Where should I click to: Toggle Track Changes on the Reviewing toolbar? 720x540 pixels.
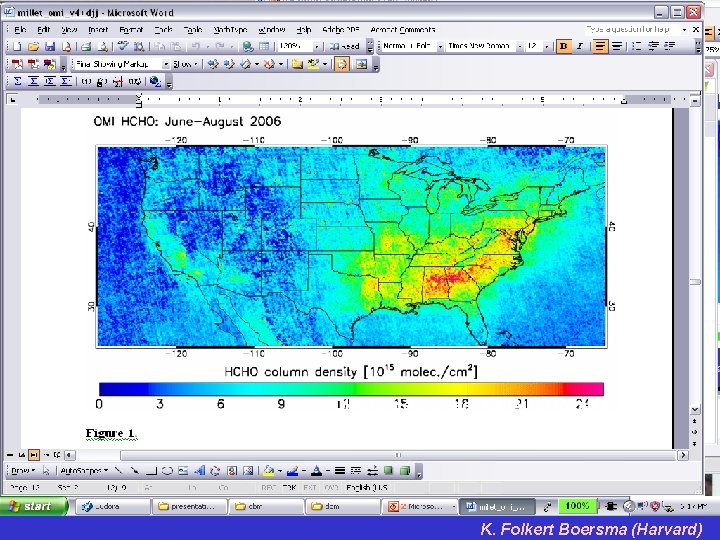pos(342,64)
